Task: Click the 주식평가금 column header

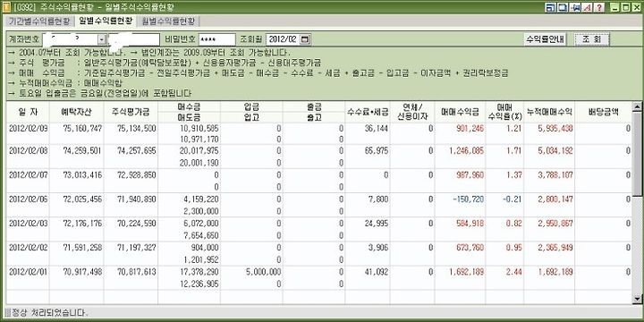Action: 131,112
